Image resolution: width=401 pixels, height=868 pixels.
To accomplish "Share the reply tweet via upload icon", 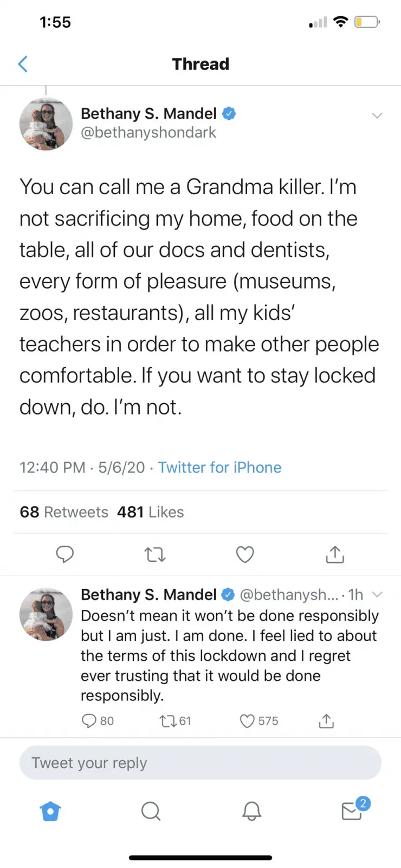I will tap(326, 721).
